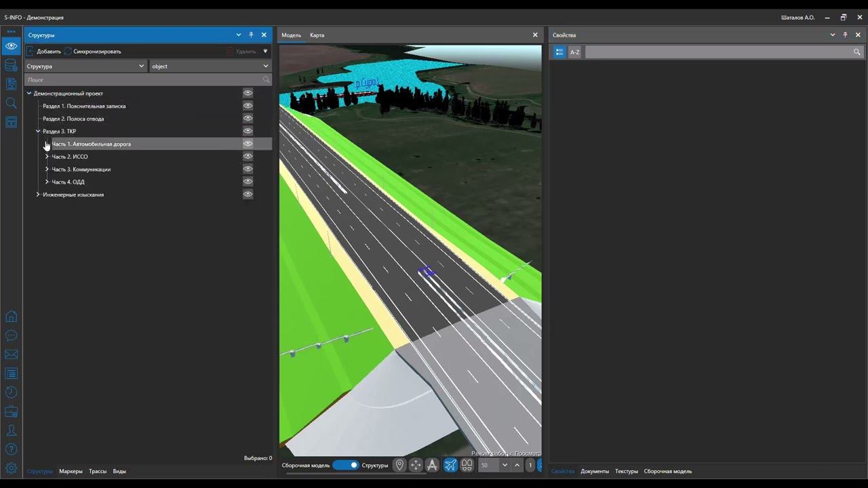The width and height of the screenshot is (868, 488).
Task: Expand the Инженерные изыскания node
Action: (x=38, y=195)
